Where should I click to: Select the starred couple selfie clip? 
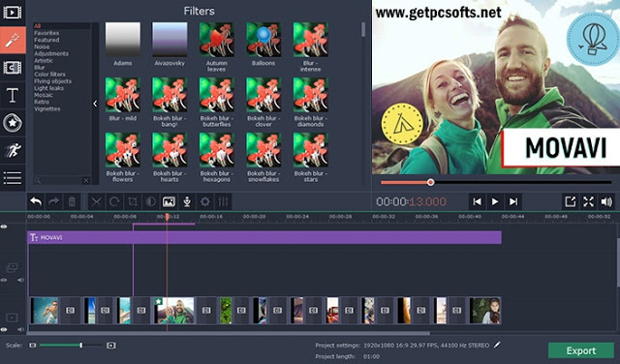tap(174, 310)
